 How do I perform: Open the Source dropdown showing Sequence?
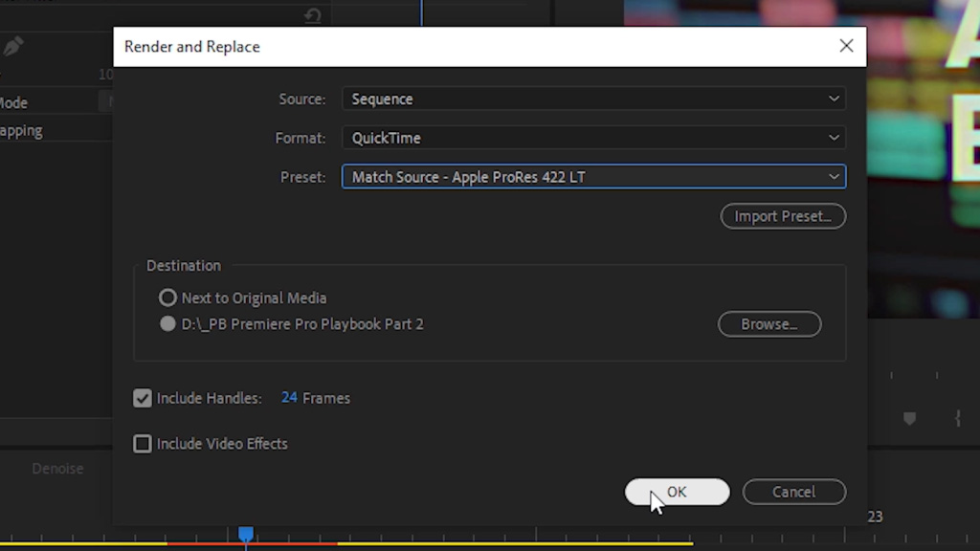click(593, 99)
